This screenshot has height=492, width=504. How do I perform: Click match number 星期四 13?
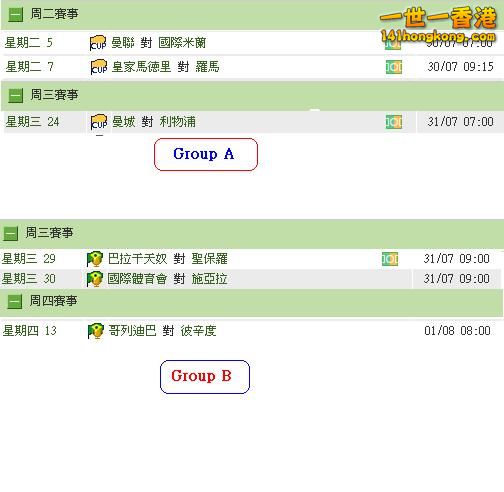click(30, 331)
